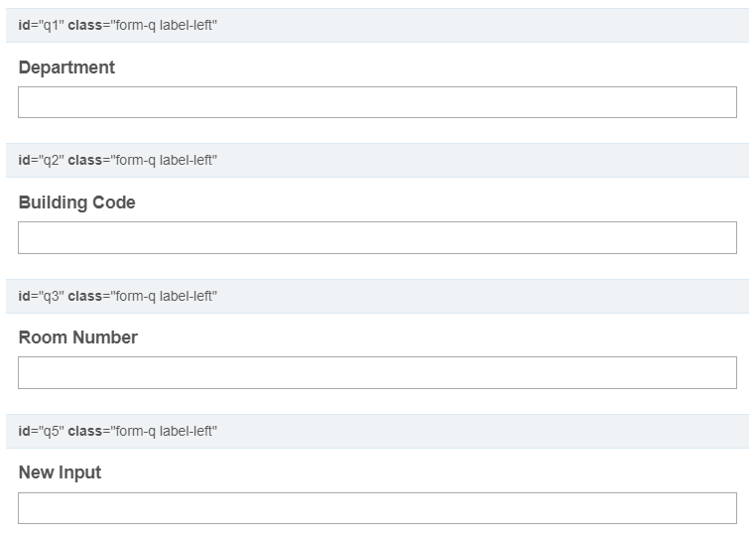Click the id="q5" attribute text
756x537 pixels.
coord(40,431)
